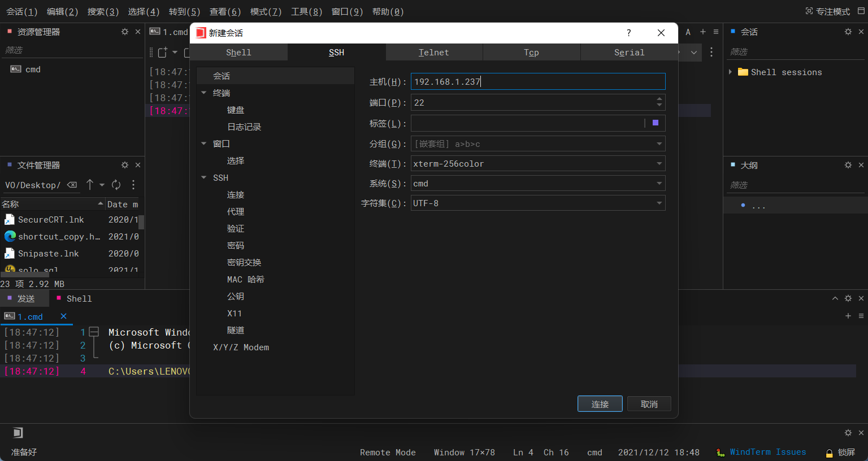Image resolution: width=868 pixels, height=461 pixels.
Task: Open the hamburger menu beside tab bar plus
Action: [716, 32]
